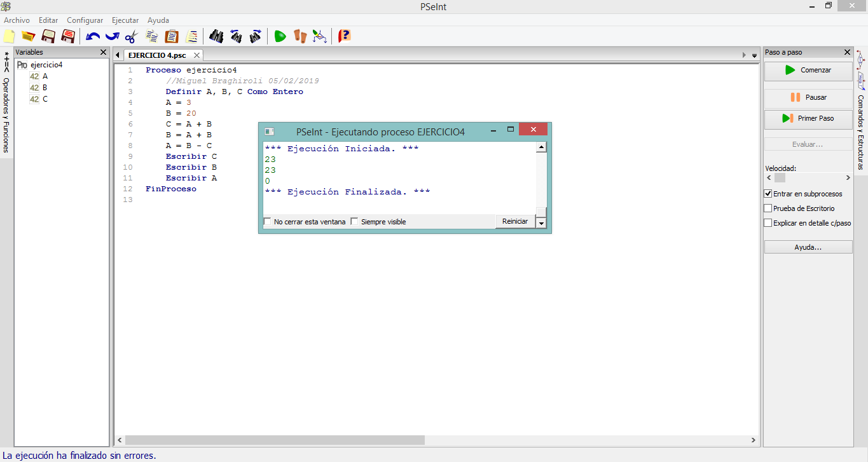868x462 pixels.
Task: Click the Comenzar button in Paso a paso
Action: point(808,70)
